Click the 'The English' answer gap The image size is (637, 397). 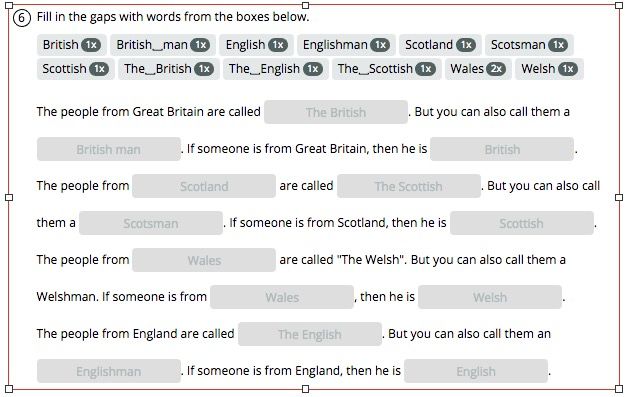click(310, 334)
